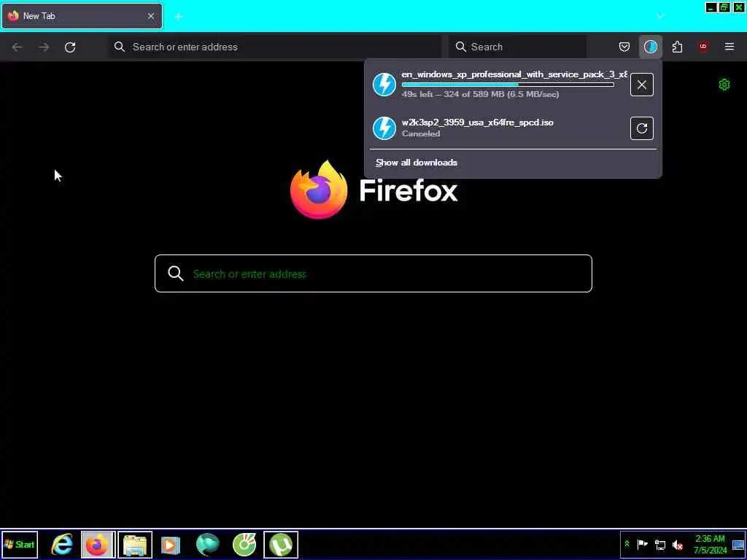Open the clock showing 2:36 AM
Screen dimensions: 747x560
[710, 544]
